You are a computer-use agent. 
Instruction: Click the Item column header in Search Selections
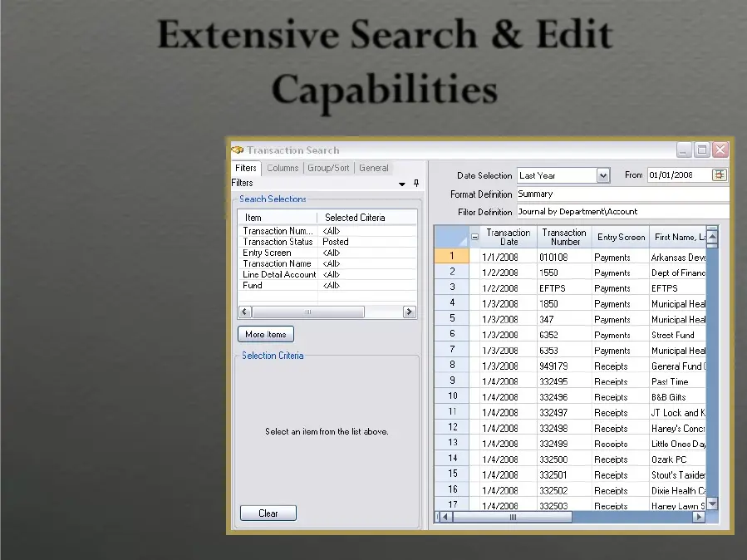pos(278,218)
